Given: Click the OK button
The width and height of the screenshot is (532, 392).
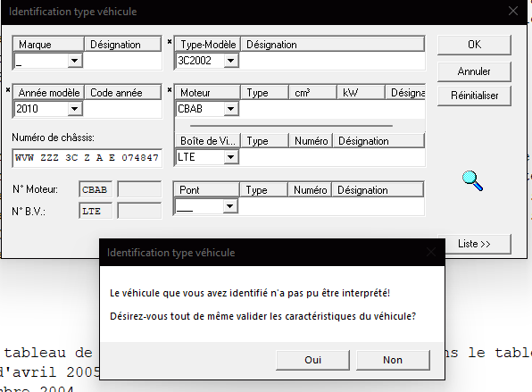Looking at the screenshot, I should click(474, 45).
